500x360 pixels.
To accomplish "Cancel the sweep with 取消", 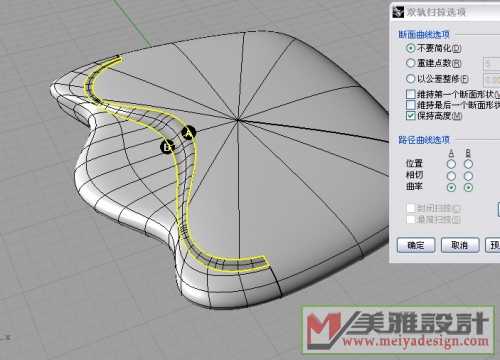I will pyautogui.click(x=460, y=246).
